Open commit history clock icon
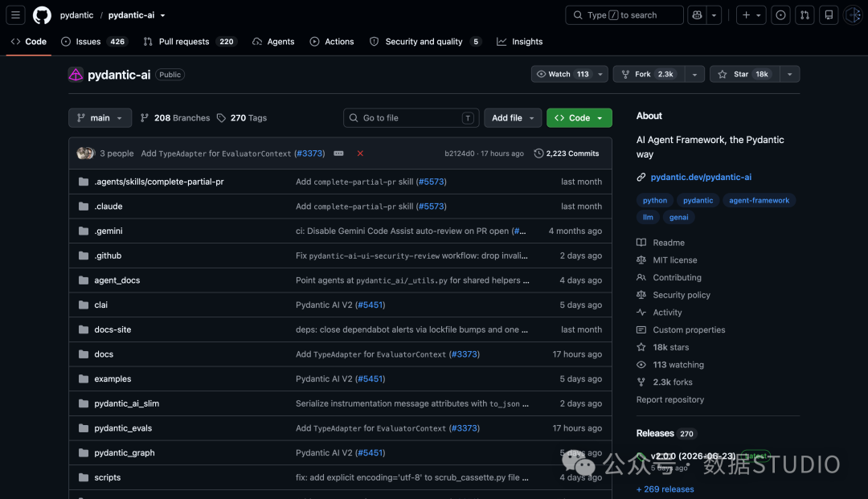868x499 pixels. 538,153
